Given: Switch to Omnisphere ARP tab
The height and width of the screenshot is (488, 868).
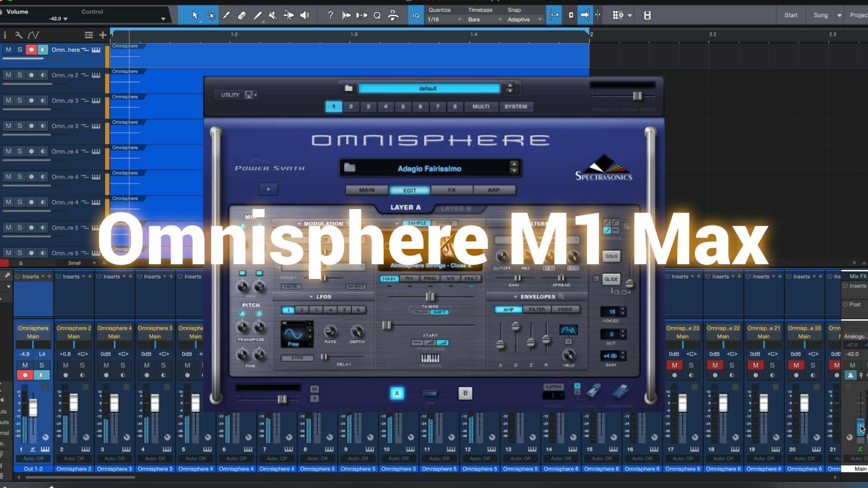Looking at the screenshot, I should pos(494,190).
